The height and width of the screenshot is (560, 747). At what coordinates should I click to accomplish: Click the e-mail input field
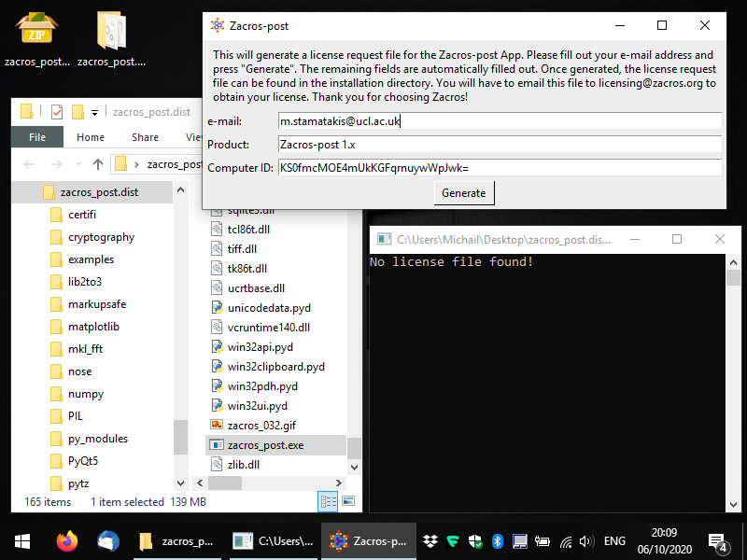tap(500, 120)
